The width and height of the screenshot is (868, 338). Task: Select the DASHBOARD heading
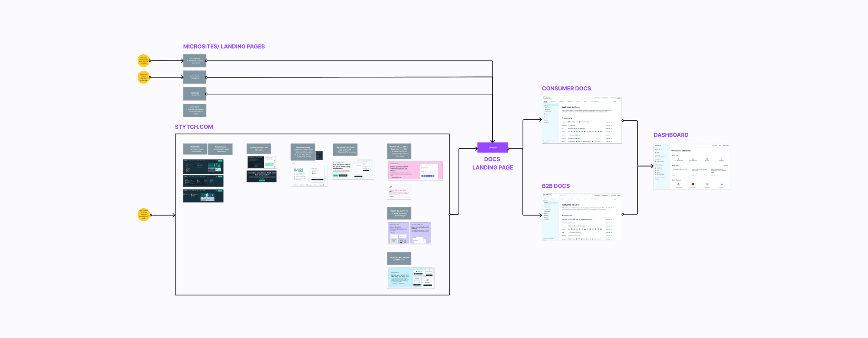[671, 135]
